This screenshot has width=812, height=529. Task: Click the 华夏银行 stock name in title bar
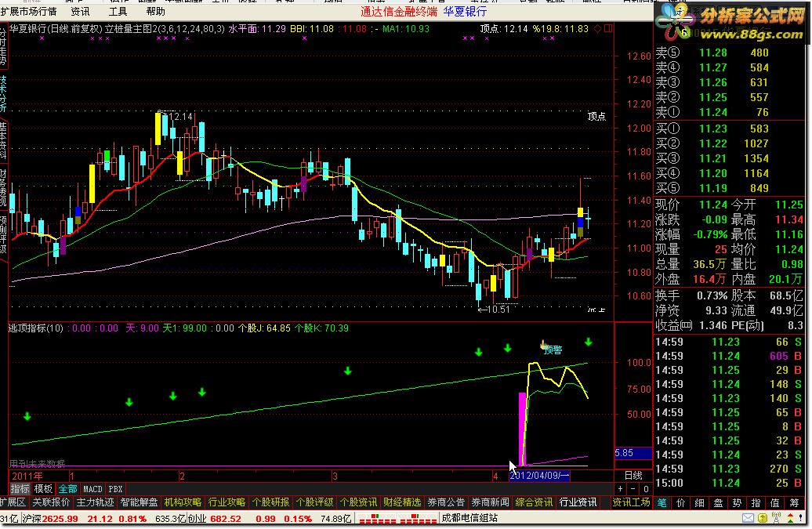[x=465, y=12]
